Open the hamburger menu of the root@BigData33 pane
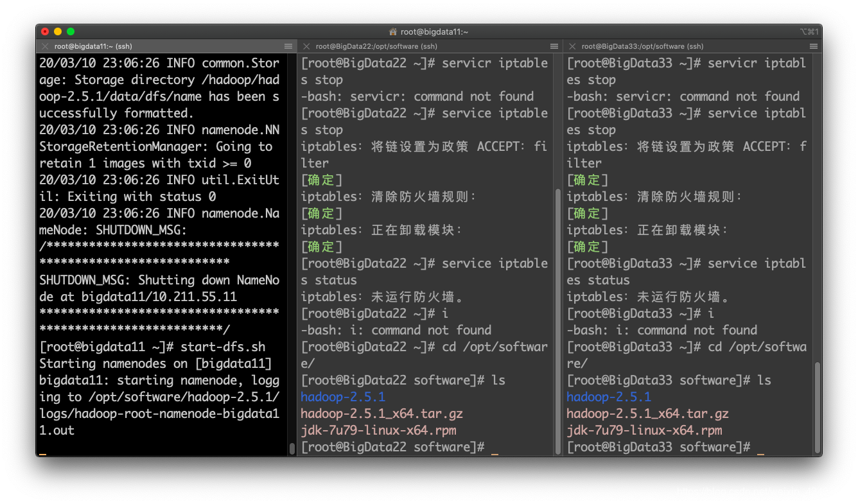 (x=814, y=46)
